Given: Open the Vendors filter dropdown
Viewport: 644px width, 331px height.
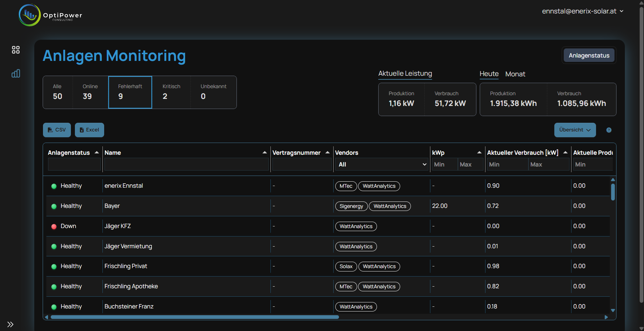Looking at the screenshot, I should 382,164.
